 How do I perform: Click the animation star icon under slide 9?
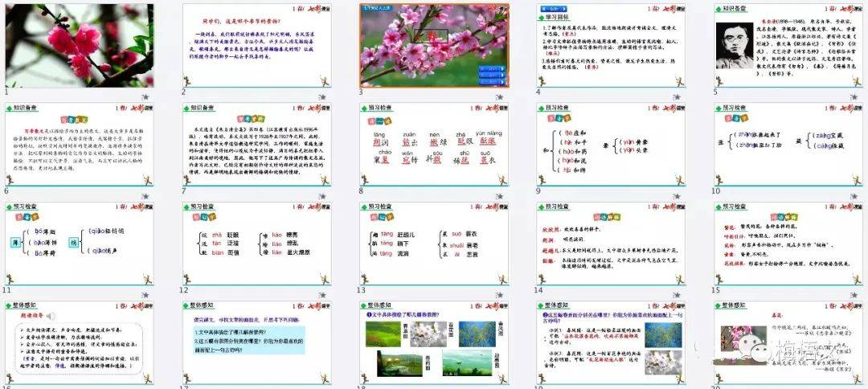click(x=677, y=196)
